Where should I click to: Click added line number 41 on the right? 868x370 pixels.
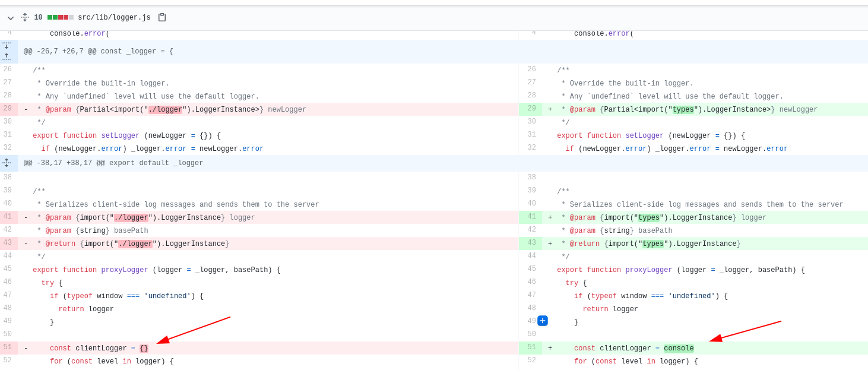point(531,217)
